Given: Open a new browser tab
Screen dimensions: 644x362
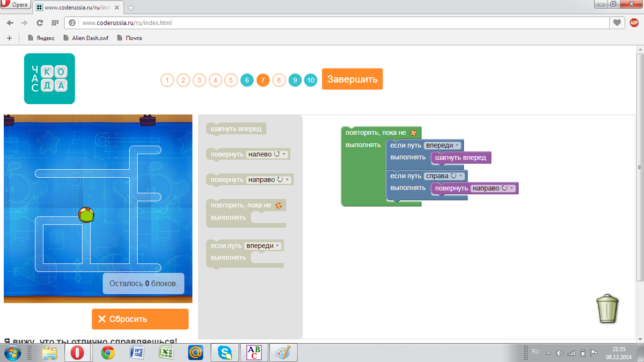Looking at the screenshot, I should tap(131, 8).
